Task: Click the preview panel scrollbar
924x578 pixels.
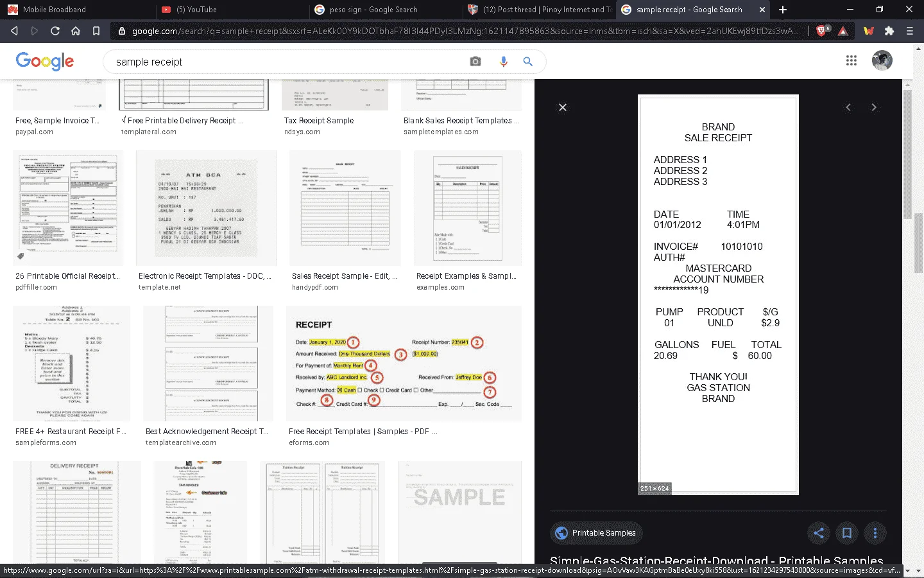Action: coord(907,154)
